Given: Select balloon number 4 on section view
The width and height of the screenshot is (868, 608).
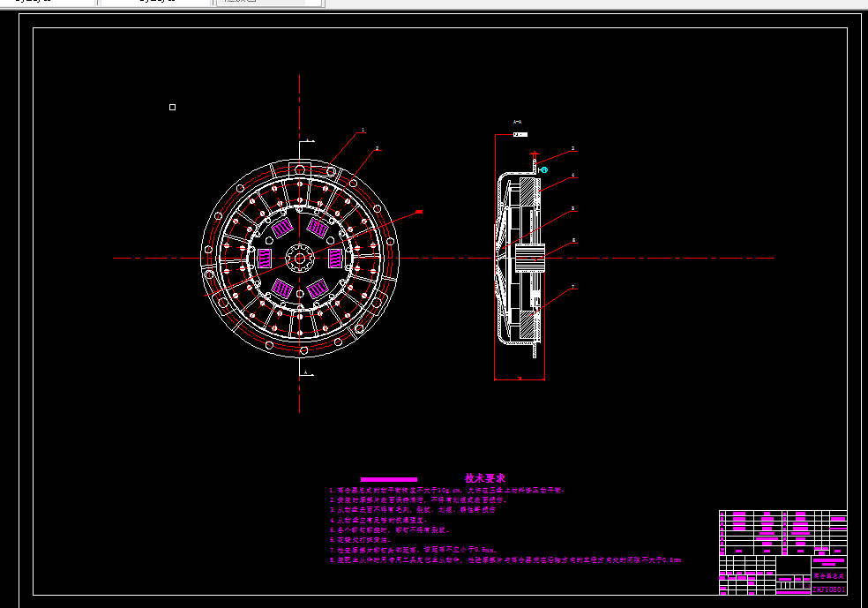Looking at the screenshot, I should (x=573, y=175).
